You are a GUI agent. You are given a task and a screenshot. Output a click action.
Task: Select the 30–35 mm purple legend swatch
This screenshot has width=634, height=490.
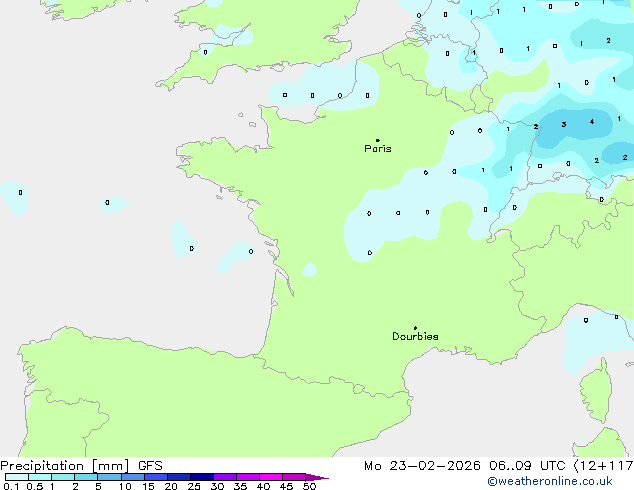pos(225,477)
